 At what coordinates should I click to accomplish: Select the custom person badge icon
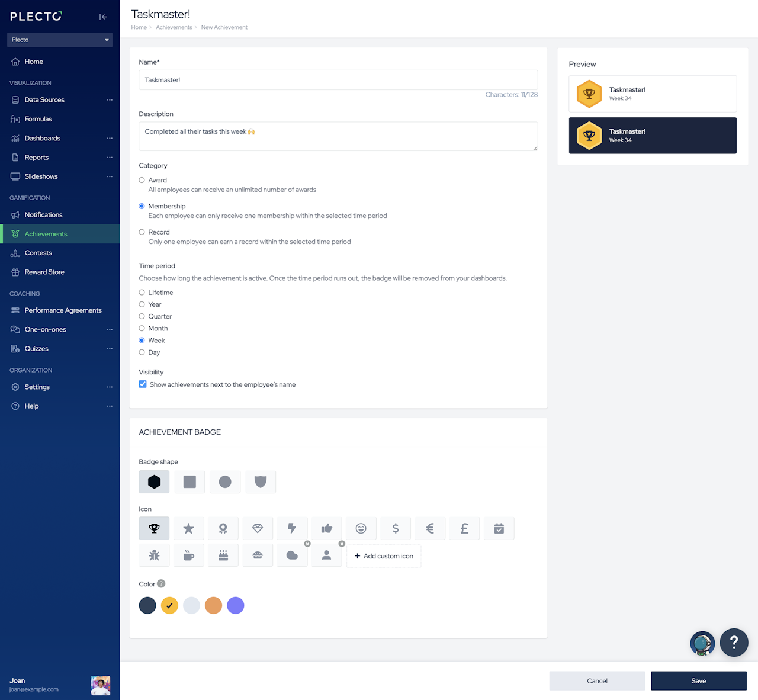[x=326, y=555]
